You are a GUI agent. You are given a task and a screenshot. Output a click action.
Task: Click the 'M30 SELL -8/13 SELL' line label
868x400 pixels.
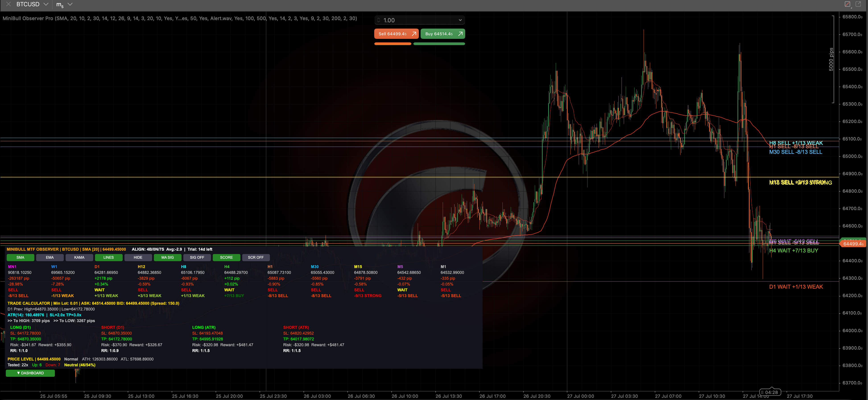coord(796,152)
